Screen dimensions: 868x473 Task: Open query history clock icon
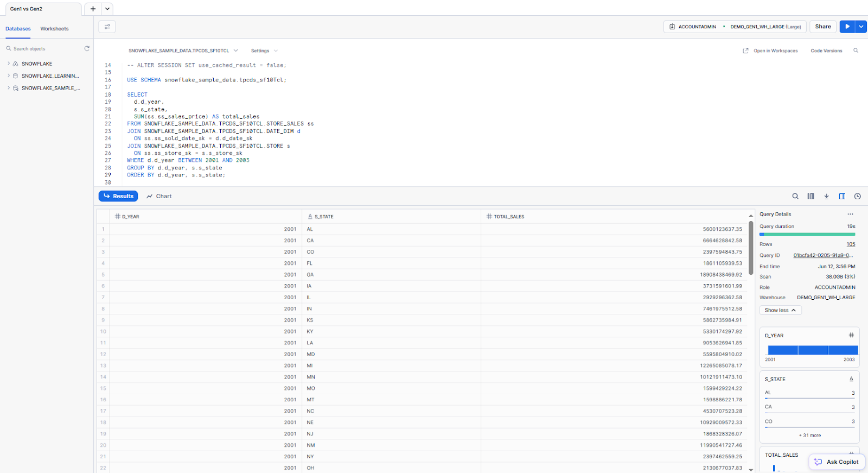[x=857, y=197]
